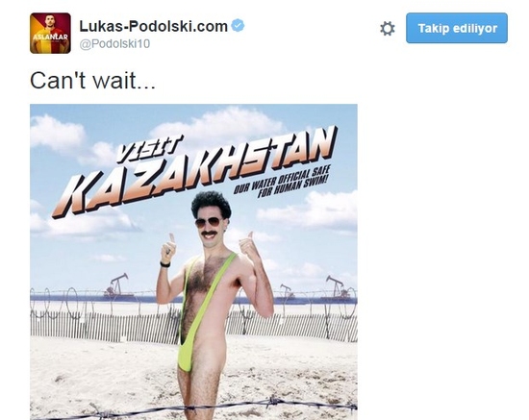Visit the @Podolski10 handle link

114,44
